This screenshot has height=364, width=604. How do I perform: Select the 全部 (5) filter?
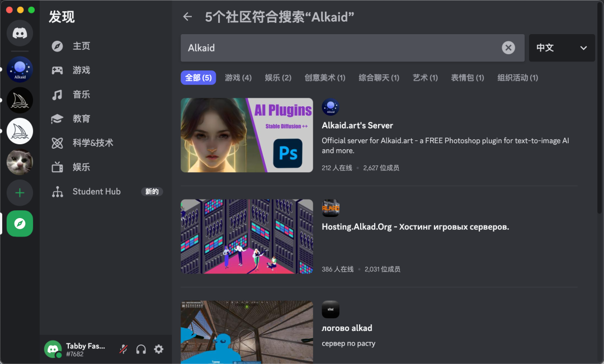199,78
